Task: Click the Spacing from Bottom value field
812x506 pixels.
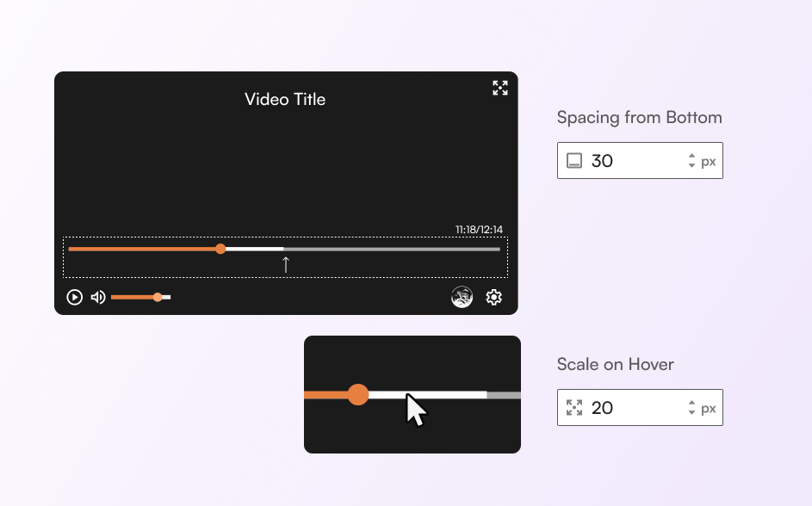Action: (640, 160)
